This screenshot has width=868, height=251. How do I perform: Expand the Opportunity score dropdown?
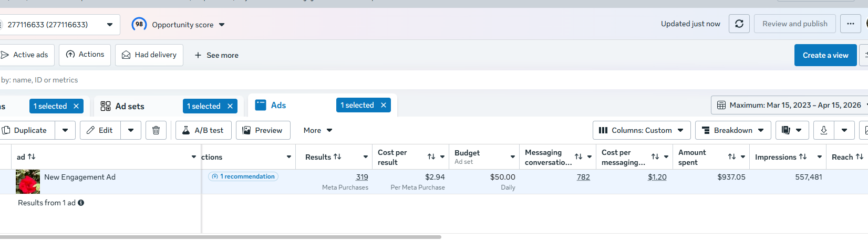click(222, 25)
